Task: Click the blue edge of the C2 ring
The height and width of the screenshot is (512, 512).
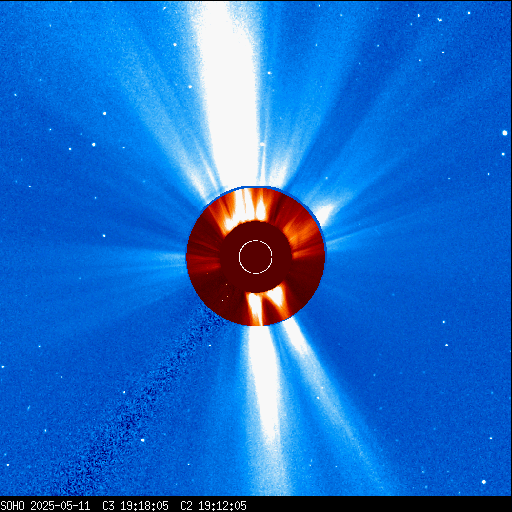Action: 255,187
